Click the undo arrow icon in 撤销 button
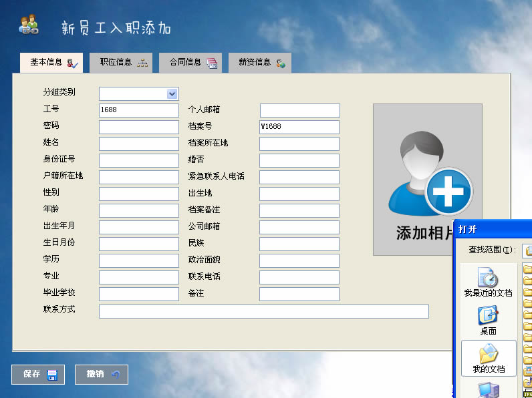The width and height of the screenshot is (532, 398). (116, 374)
